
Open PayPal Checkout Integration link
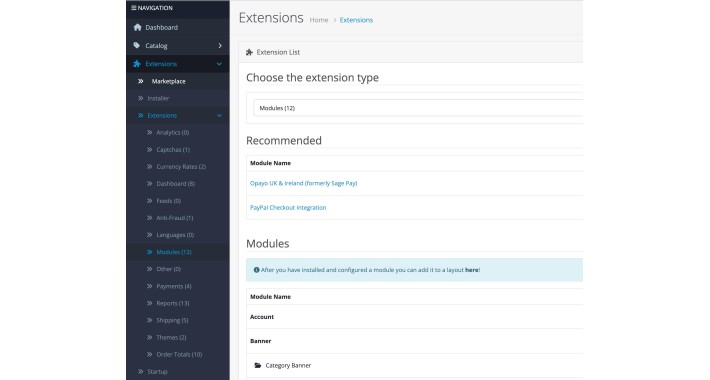(x=288, y=207)
